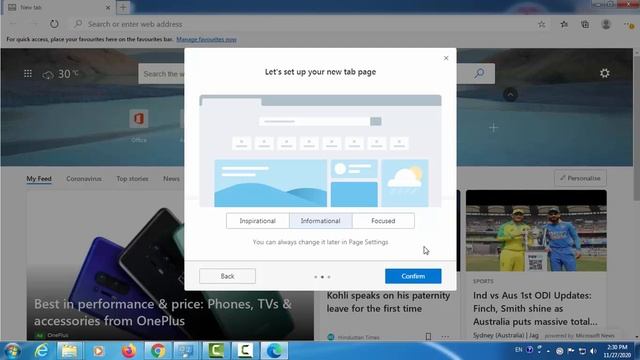Click the cricket captains trophy photo
The width and height of the screenshot is (640, 360).
536,231
